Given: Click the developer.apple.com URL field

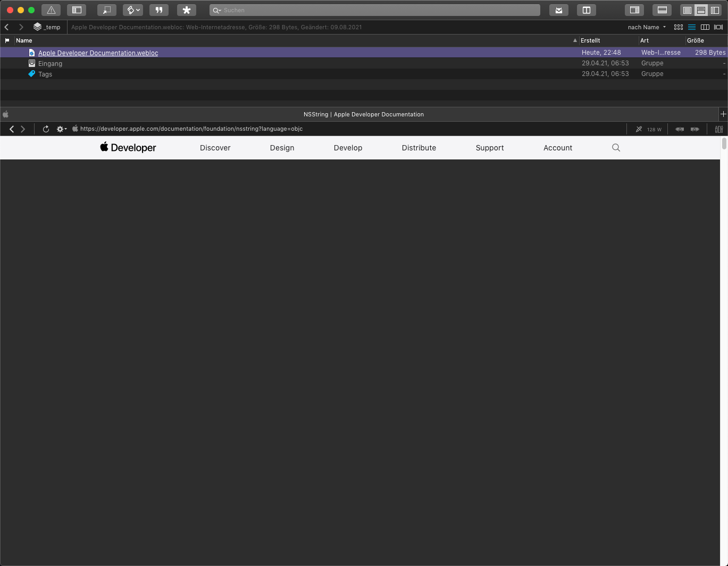Looking at the screenshot, I should tap(191, 129).
